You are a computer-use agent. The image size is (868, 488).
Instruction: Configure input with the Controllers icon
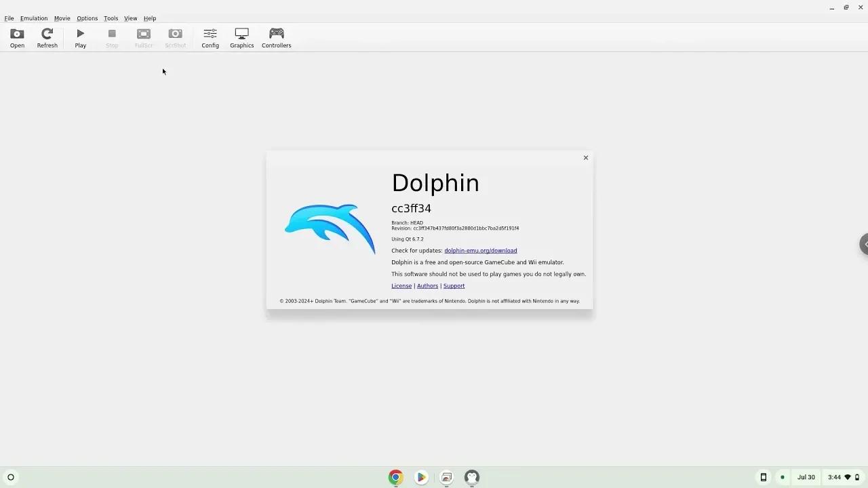click(x=276, y=37)
